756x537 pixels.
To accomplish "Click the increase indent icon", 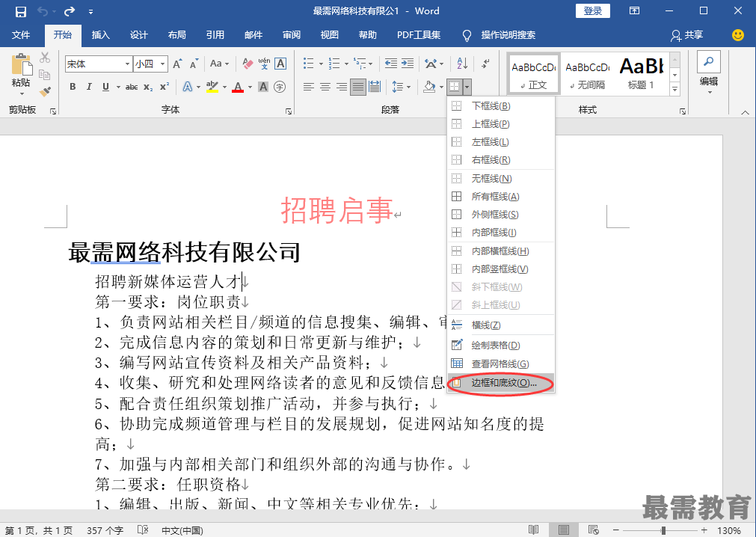I will click(x=408, y=63).
